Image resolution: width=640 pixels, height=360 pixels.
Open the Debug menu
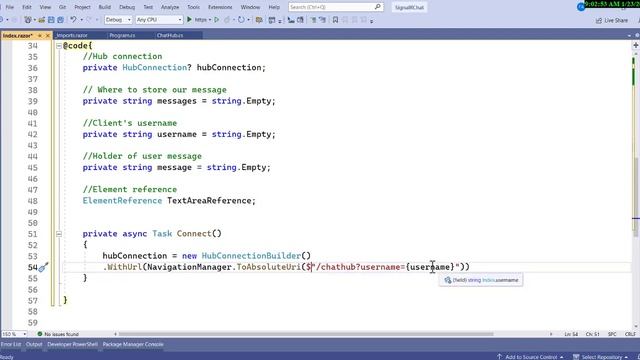[127, 7]
